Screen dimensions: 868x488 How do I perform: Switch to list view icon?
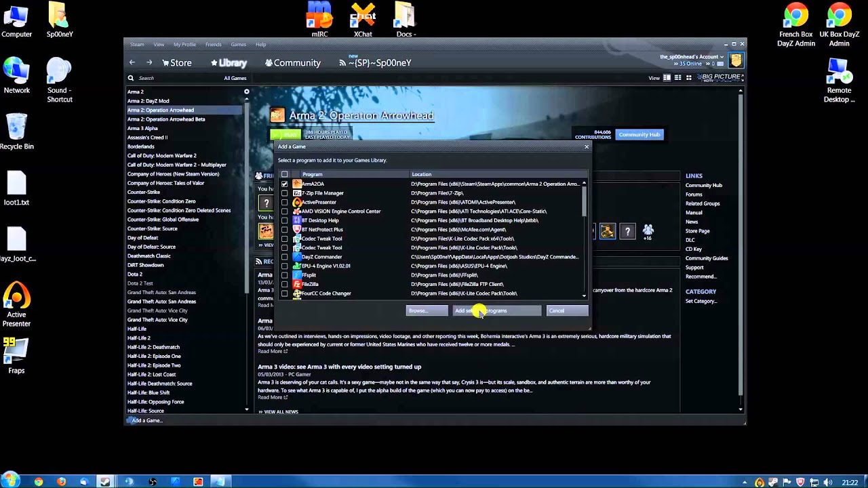678,78
